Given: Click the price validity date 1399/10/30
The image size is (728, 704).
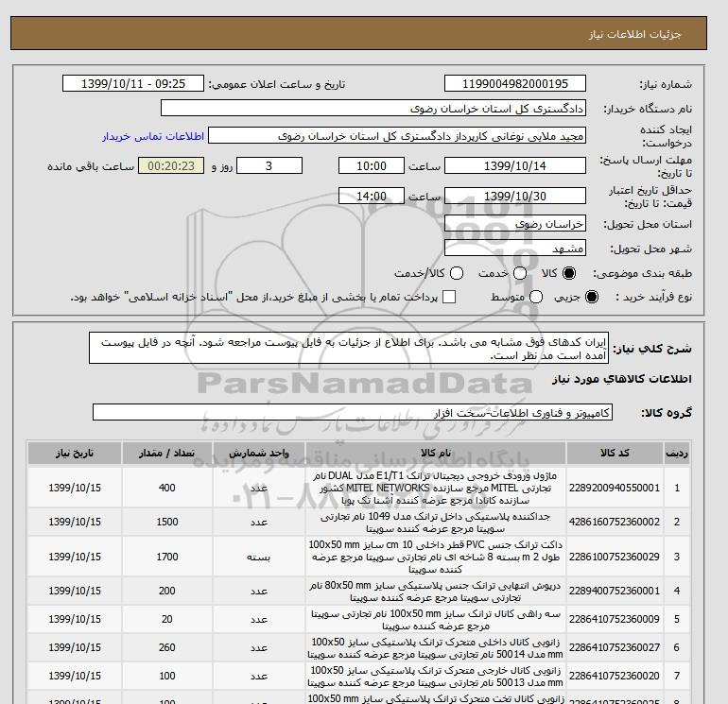Looking at the screenshot, I should pos(515,196).
